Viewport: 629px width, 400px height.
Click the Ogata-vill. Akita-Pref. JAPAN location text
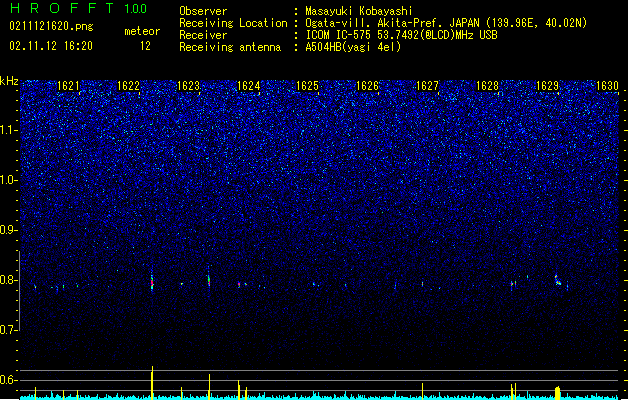tap(446, 23)
